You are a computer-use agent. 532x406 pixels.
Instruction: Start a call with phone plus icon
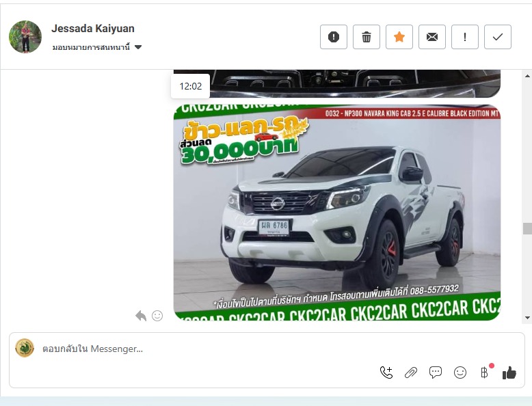pos(386,373)
